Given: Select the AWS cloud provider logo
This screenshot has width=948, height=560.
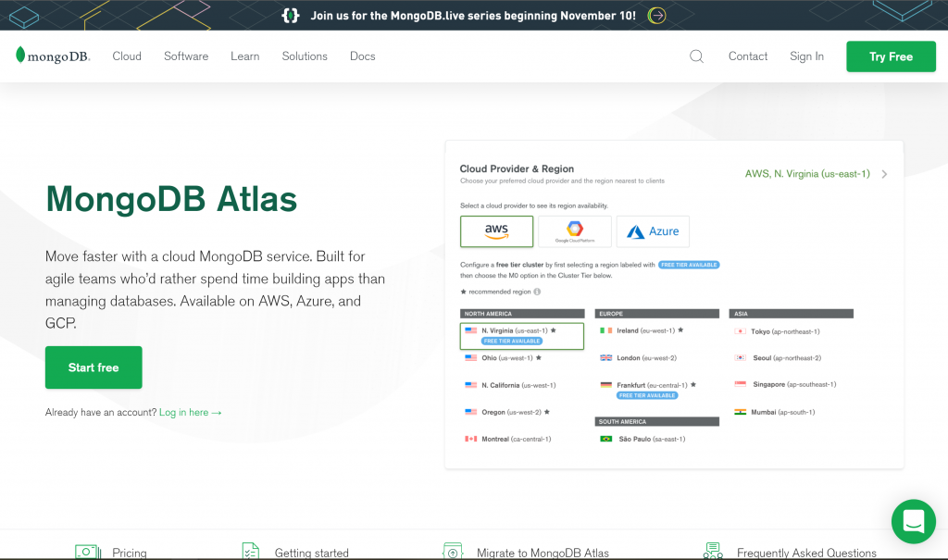Looking at the screenshot, I should click(x=496, y=231).
